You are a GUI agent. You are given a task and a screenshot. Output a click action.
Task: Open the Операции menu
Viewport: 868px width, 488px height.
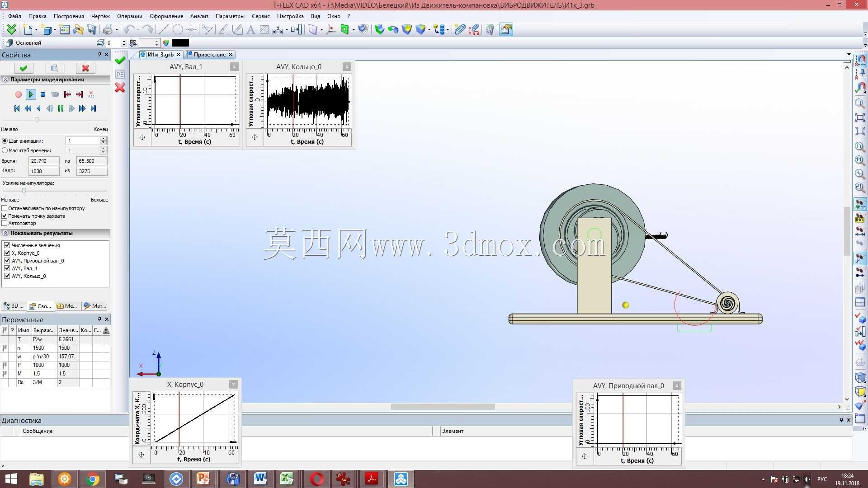coord(130,16)
